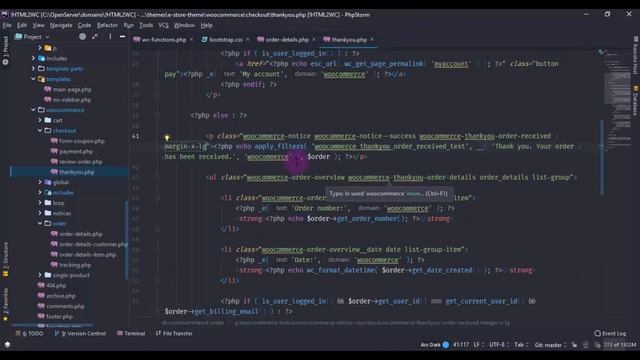Switch to the wc-functions.php tab
This screenshot has width=640, height=360.
[x=164, y=40]
